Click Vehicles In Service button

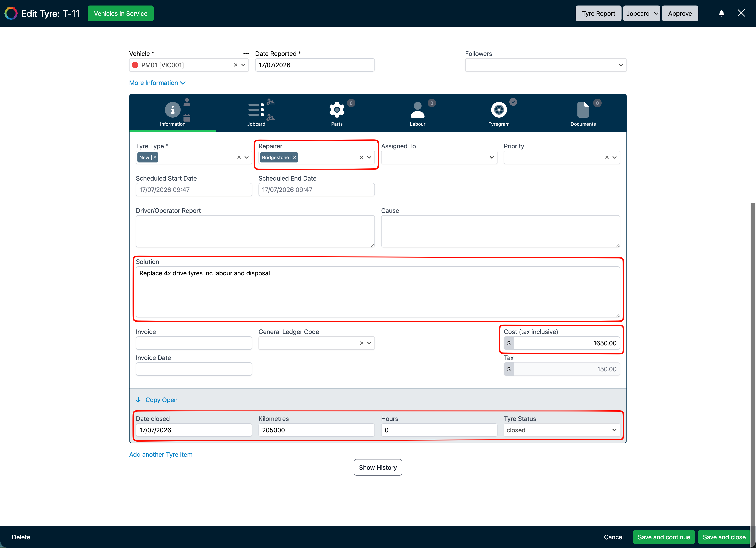point(120,13)
